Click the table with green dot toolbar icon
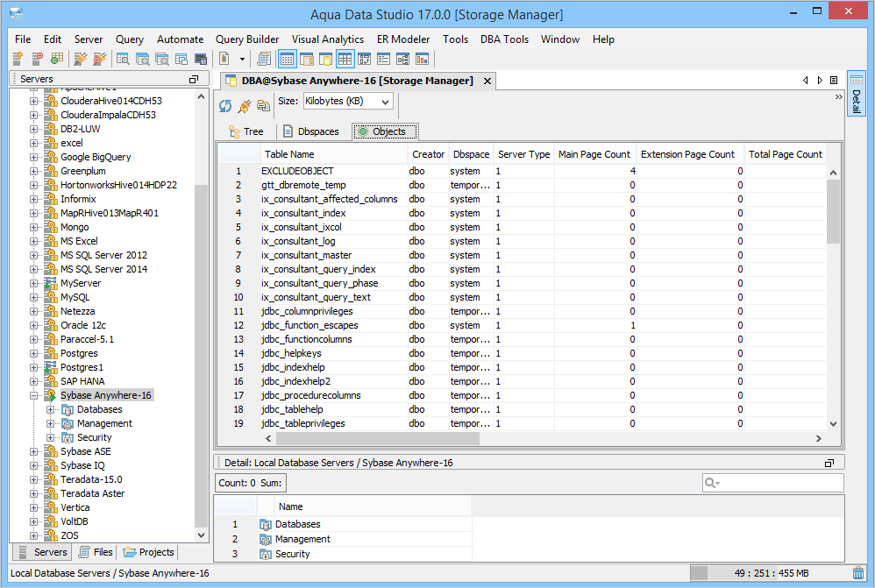The height and width of the screenshot is (588, 875). pos(57,59)
